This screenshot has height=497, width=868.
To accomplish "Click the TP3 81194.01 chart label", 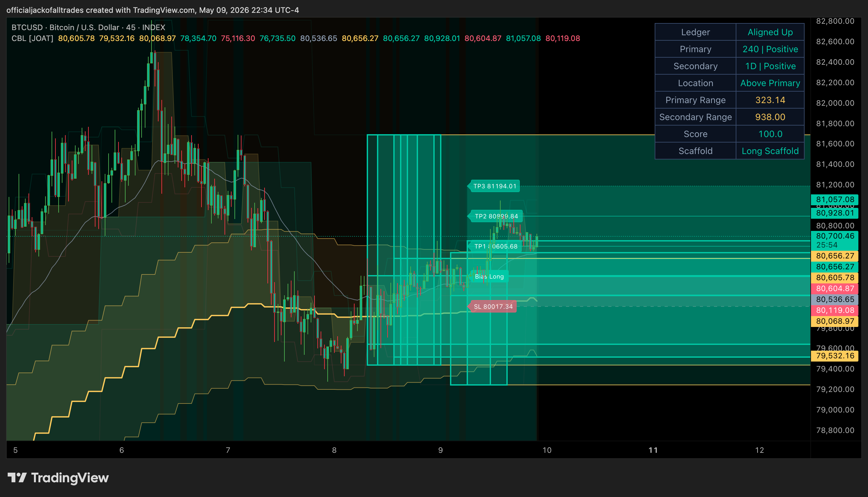I will [494, 186].
